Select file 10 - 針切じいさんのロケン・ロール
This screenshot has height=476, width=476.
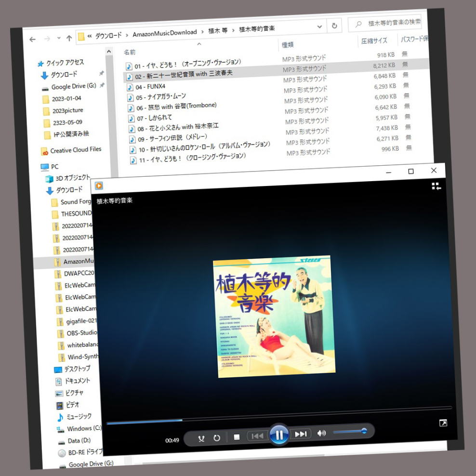200,147
